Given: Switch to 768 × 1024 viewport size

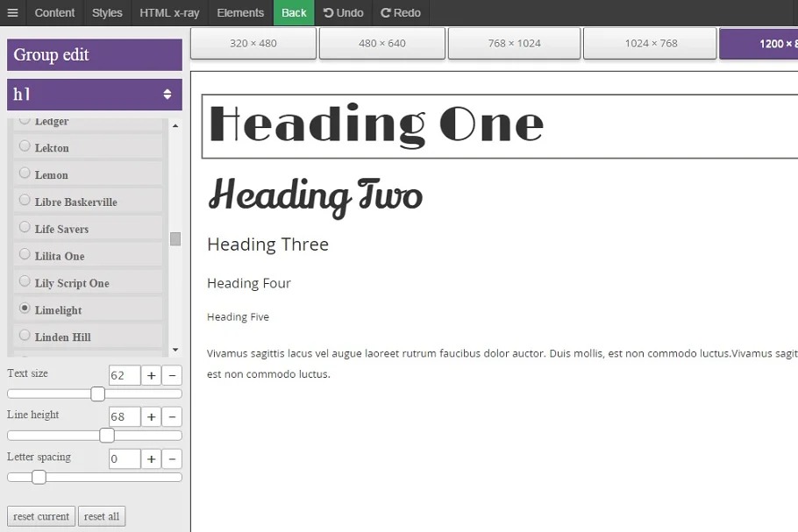Looking at the screenshot, I should 514,43.
